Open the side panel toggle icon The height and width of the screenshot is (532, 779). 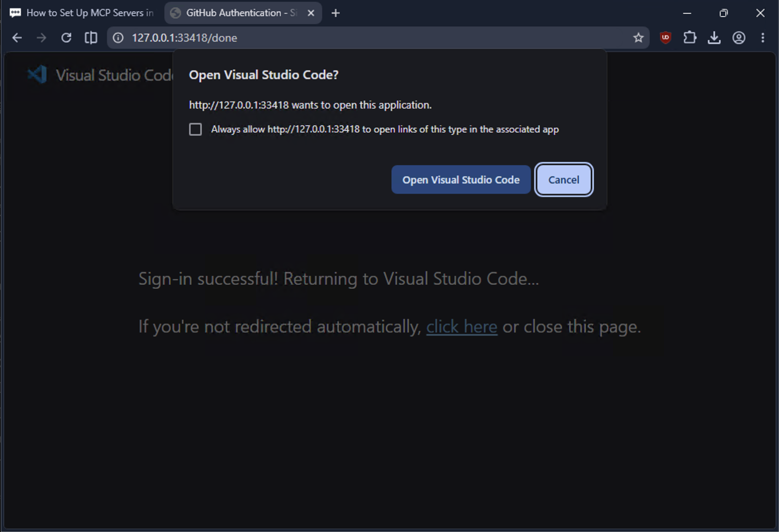click(x=91, y=38)
